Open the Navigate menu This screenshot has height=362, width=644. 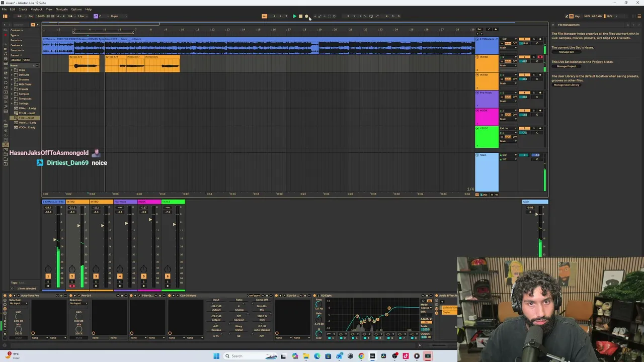(x=61, y=9)
